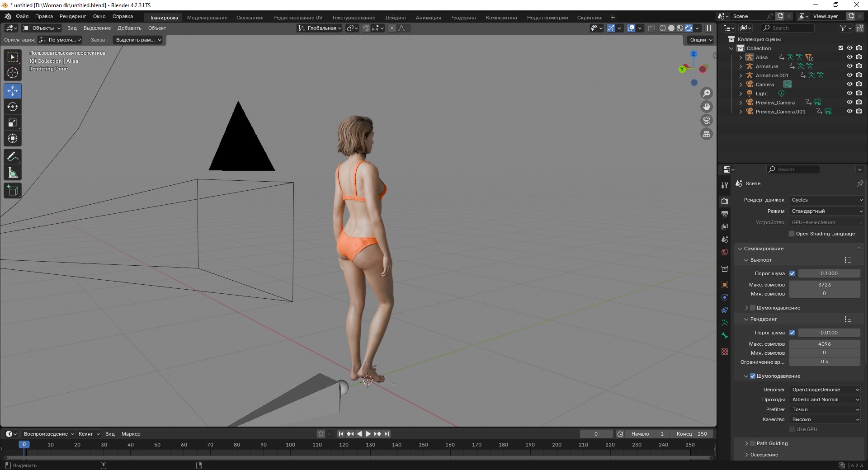This screenshot has height=470, width=868.
Task: Hide the Camera object eye icon
Action: click(849, 85)
